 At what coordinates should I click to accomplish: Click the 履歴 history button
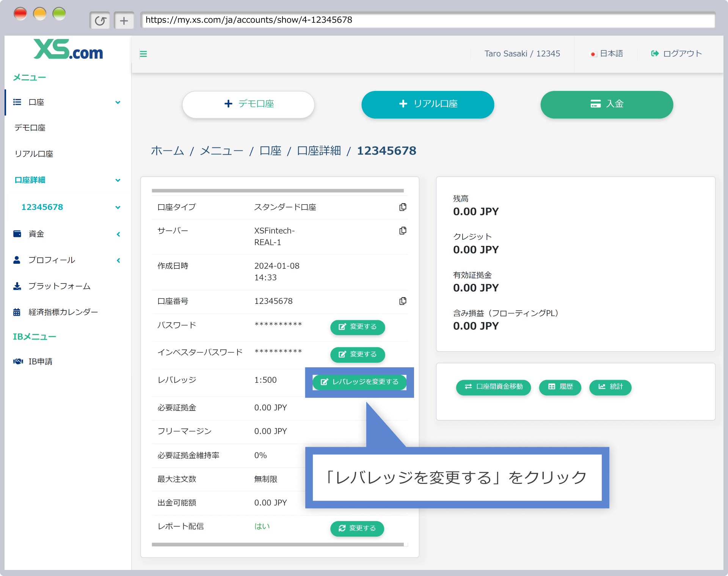click(560, 387)
